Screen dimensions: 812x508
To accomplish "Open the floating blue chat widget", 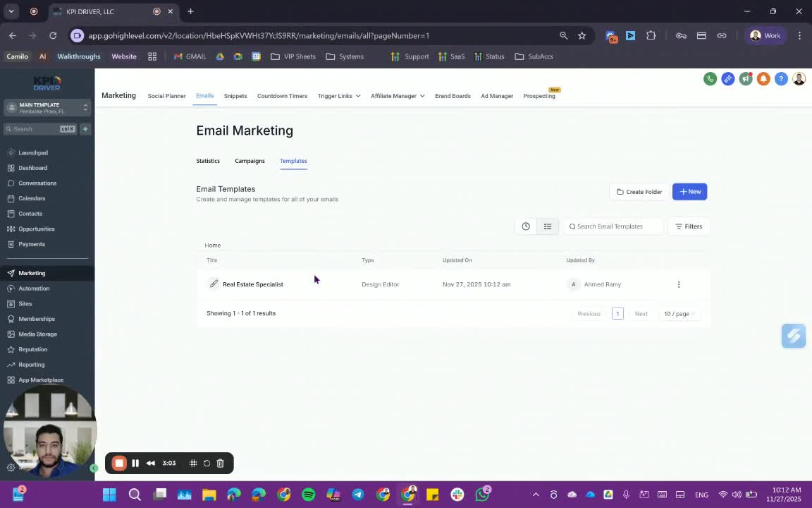I will click(794, 336).
